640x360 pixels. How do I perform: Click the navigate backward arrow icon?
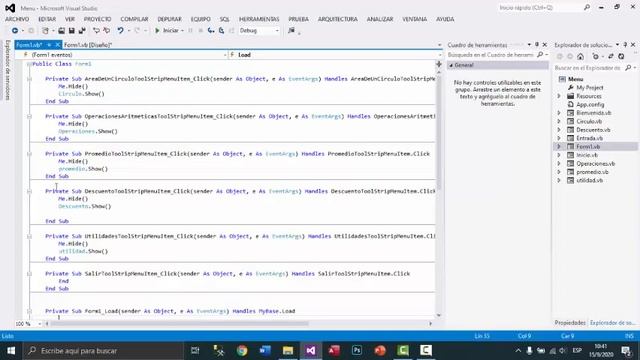coord(15,31)
